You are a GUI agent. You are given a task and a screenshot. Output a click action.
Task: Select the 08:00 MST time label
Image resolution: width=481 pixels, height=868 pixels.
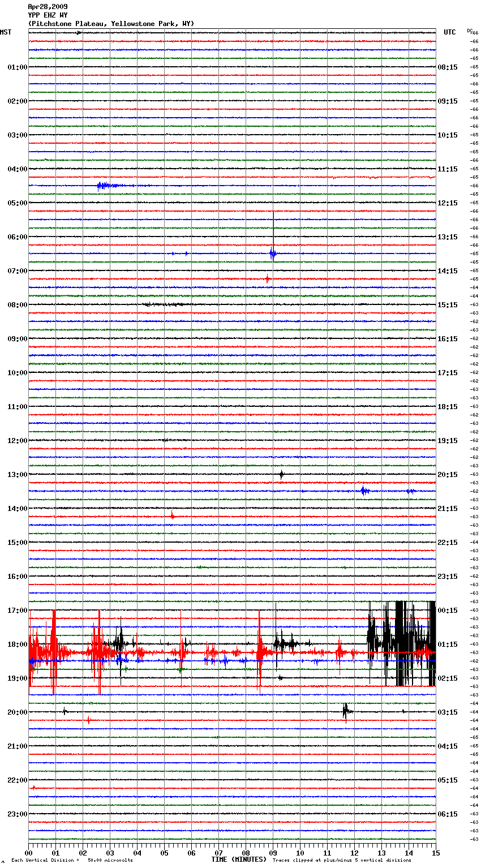(17, 305)
